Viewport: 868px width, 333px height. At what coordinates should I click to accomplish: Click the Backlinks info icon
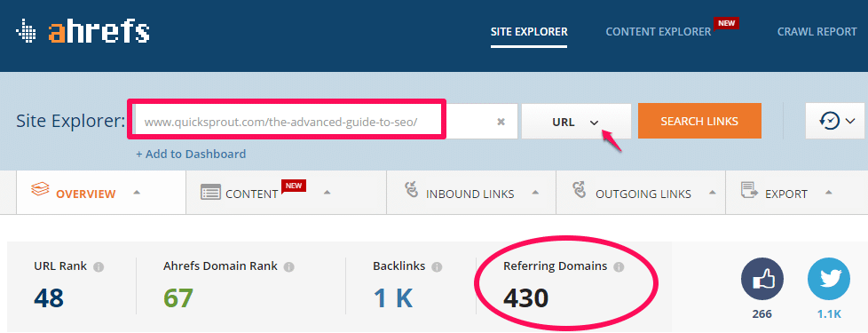(437, 267)
